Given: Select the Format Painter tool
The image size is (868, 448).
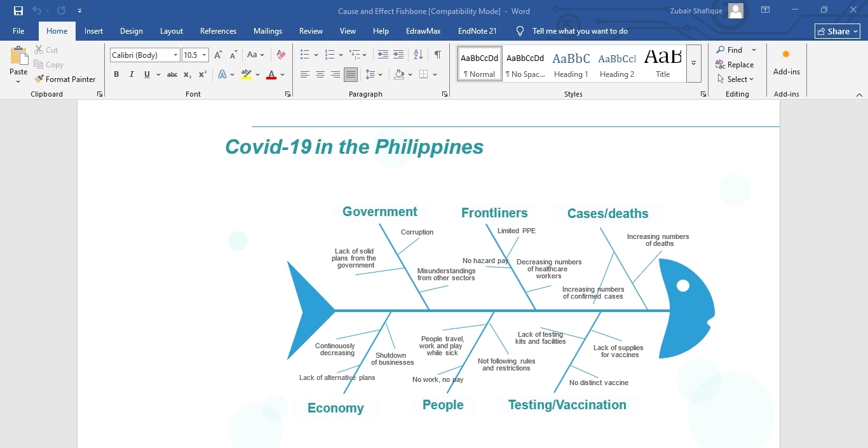Looking at the screenshot, I should pyautogui.click(x=65, y=79).
